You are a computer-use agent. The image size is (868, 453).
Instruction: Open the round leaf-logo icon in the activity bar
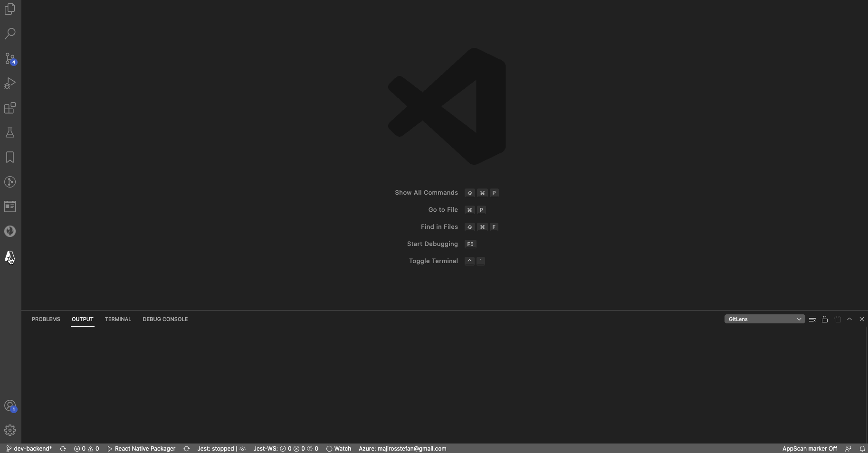click(10, 231)
